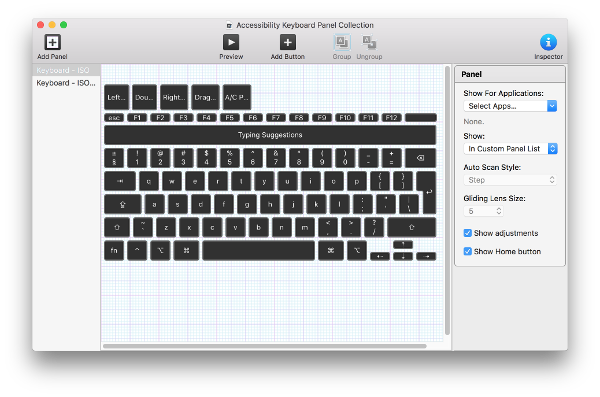Viewport: 600px width, 397px height.
Task: Select the up arrow key
Action: pos(403,244)
